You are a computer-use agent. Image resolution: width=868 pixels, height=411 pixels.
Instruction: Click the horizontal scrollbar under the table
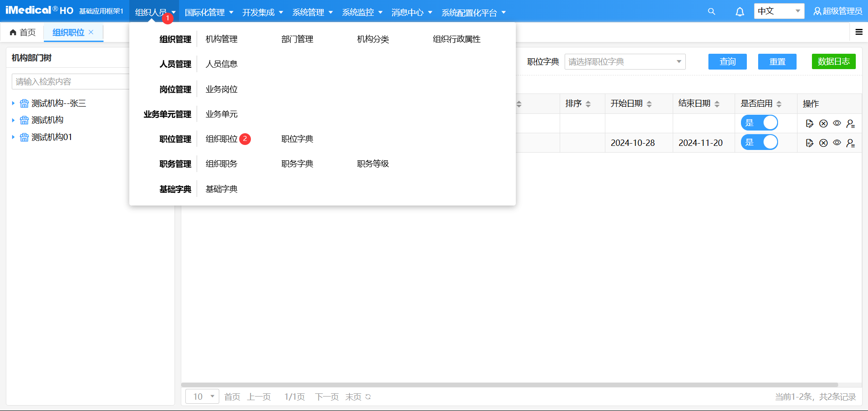point(509,385)
